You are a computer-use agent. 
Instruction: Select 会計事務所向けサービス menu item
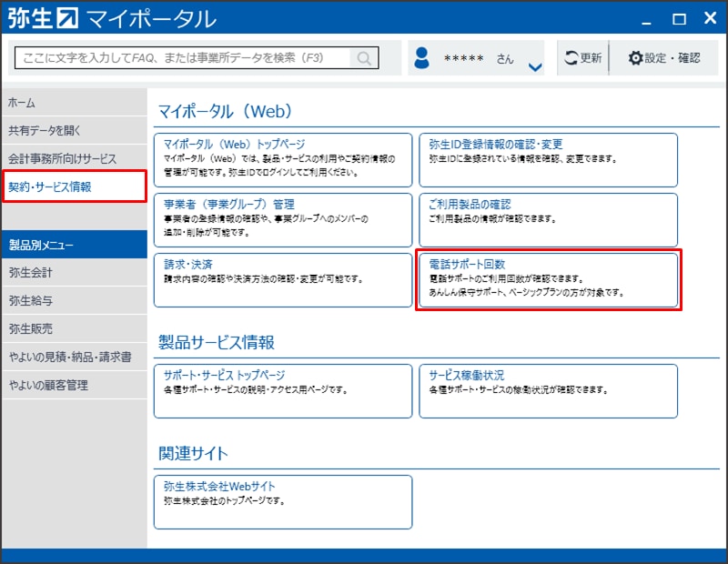75,158
